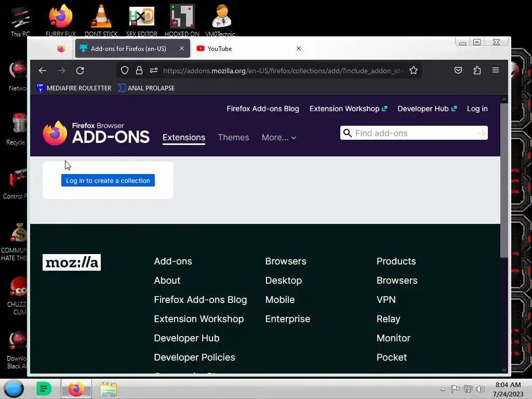The image size is (532, 399).
Task: Select the VLC cone desktop icon
Action: (101, 20)
